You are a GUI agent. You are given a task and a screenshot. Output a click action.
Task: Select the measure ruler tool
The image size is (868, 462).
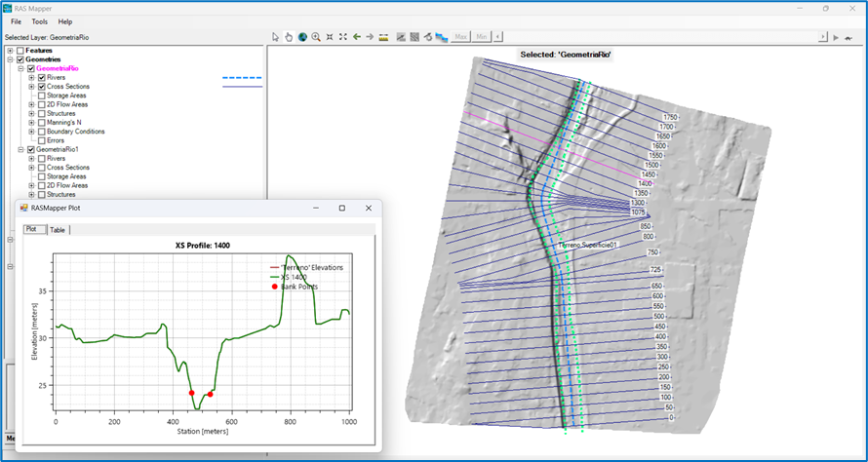pos(383,37)
